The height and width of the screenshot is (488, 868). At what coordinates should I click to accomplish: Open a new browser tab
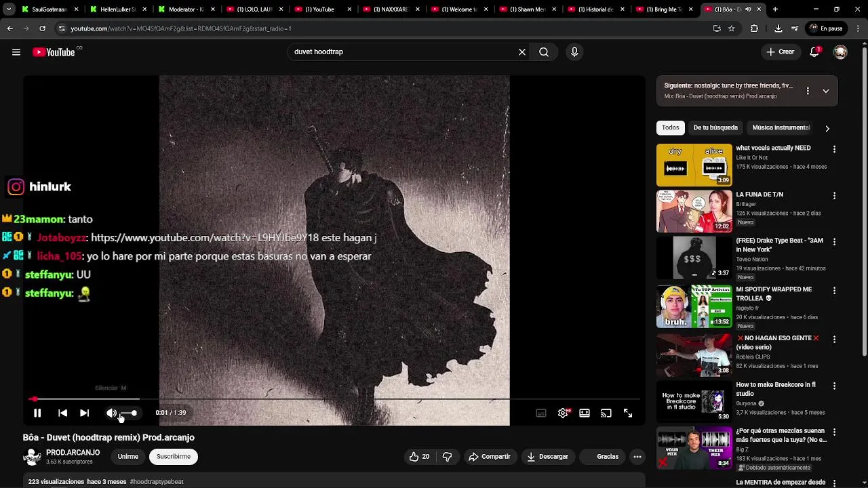[775, 9]
